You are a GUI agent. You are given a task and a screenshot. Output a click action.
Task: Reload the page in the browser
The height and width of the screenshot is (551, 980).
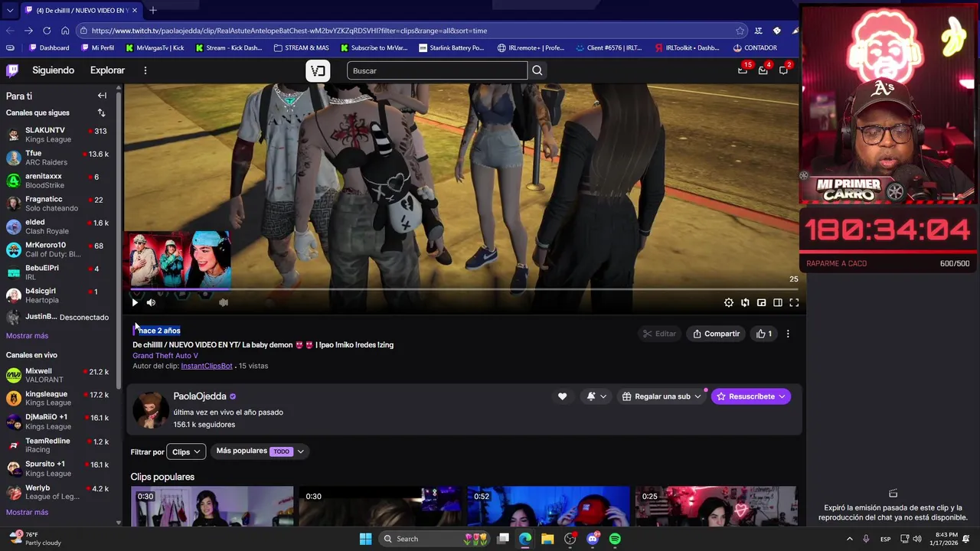47,31
